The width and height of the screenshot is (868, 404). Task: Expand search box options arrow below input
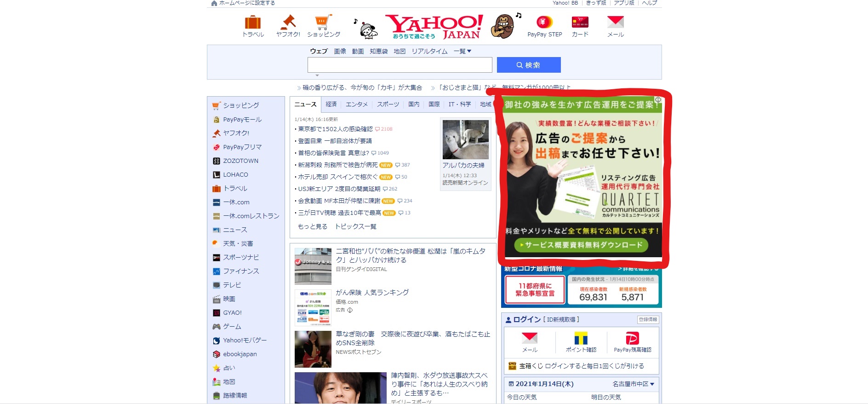point(317,75)
